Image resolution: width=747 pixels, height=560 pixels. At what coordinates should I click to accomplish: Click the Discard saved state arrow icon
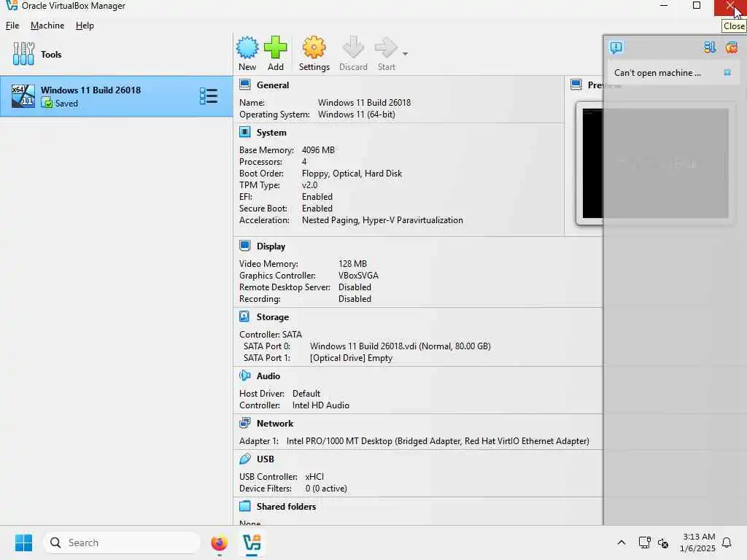tap(353, 47)
